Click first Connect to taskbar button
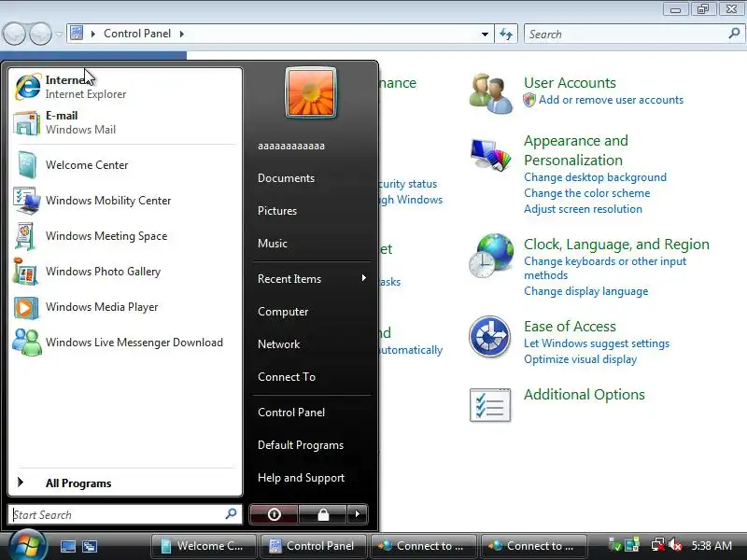Screen dimensions: 747x560 424,546
